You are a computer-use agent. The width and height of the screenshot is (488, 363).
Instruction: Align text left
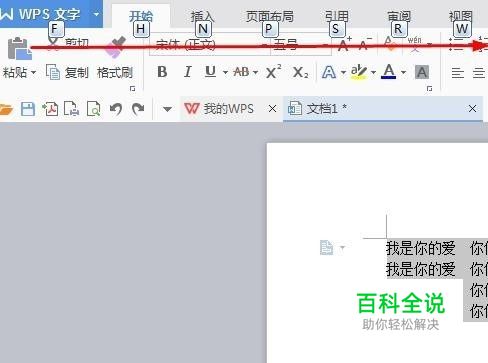(458, 73)
